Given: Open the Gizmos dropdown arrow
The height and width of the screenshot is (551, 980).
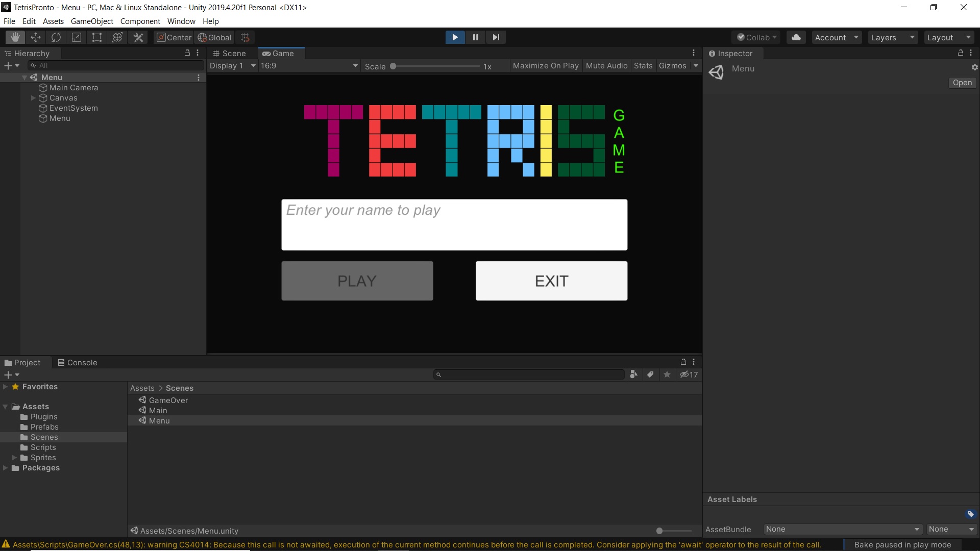Looking at the screenshot, I should click(x=695, y=66).
